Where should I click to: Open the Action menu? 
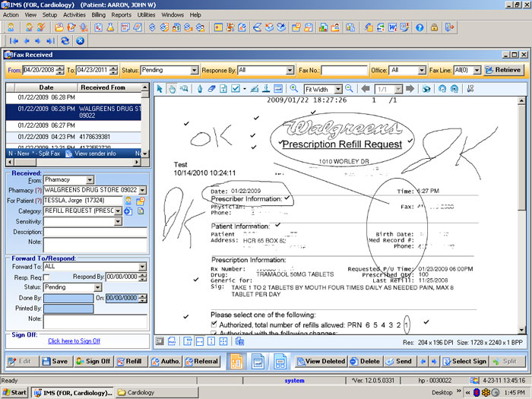pos(11,15)
